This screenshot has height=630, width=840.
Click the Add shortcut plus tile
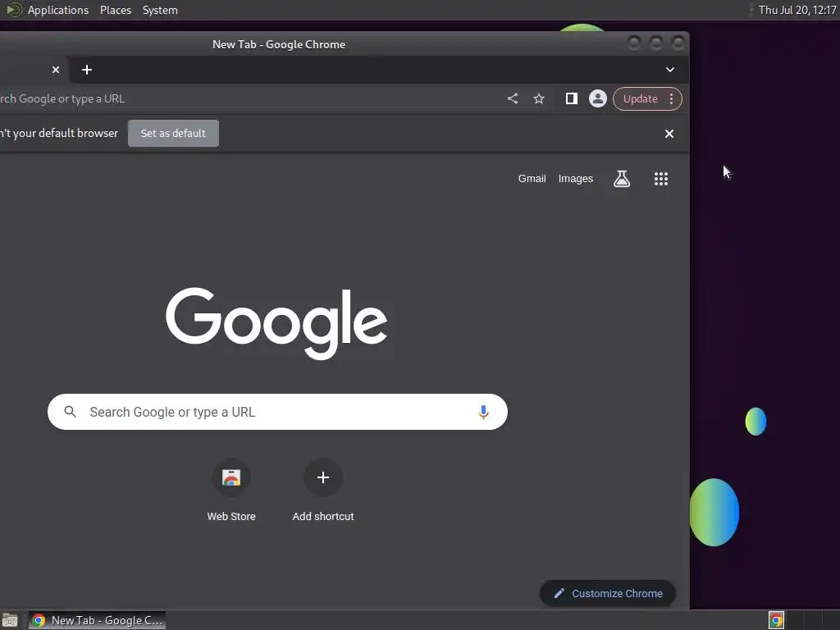323,490
